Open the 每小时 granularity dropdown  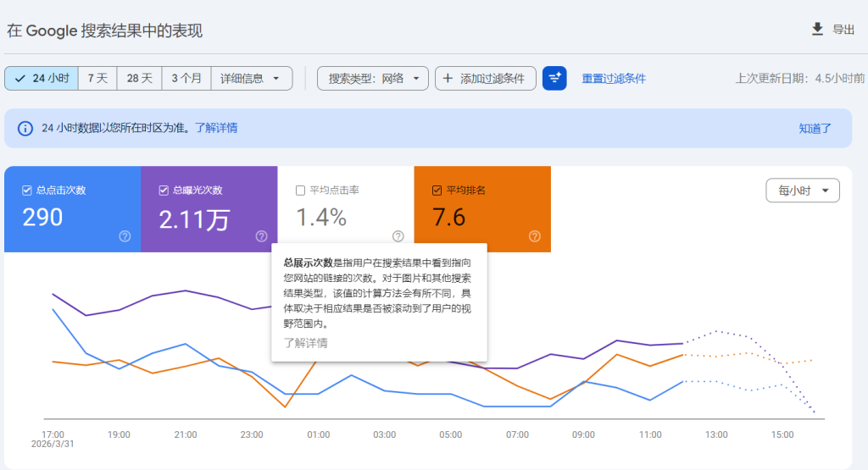coord(803,191)
